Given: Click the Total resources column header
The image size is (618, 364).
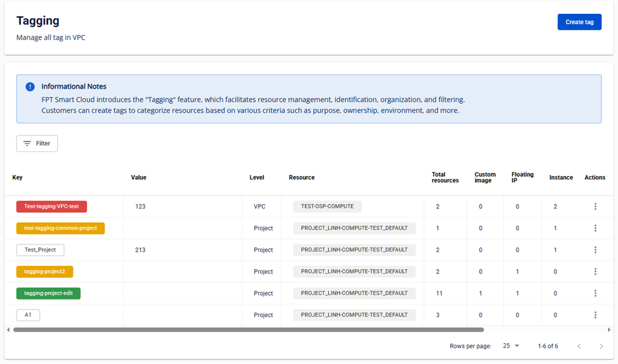Looking at the screenshot, I should tap(445, 178).
